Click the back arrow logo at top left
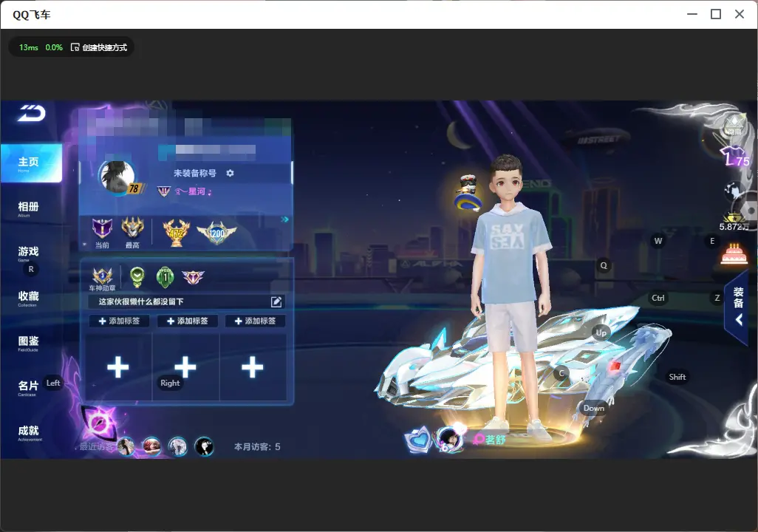 pos(32,113)
